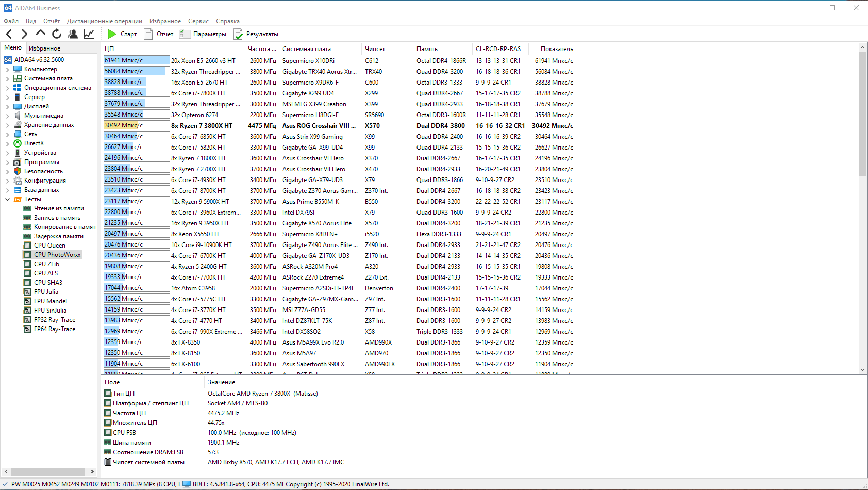Select the CPU AES benchmark
This screenshot has height=490, width=868.
[46, 273]
